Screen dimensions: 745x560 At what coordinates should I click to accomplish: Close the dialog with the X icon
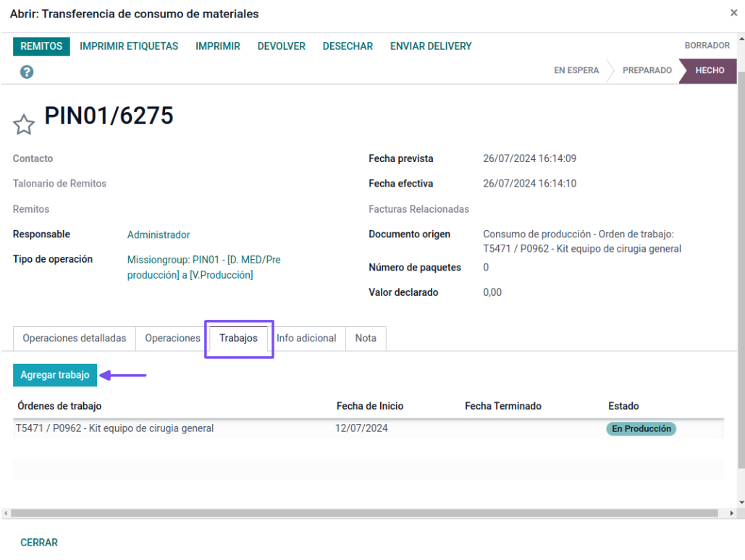pyautogui.click(x=733, y=13)
